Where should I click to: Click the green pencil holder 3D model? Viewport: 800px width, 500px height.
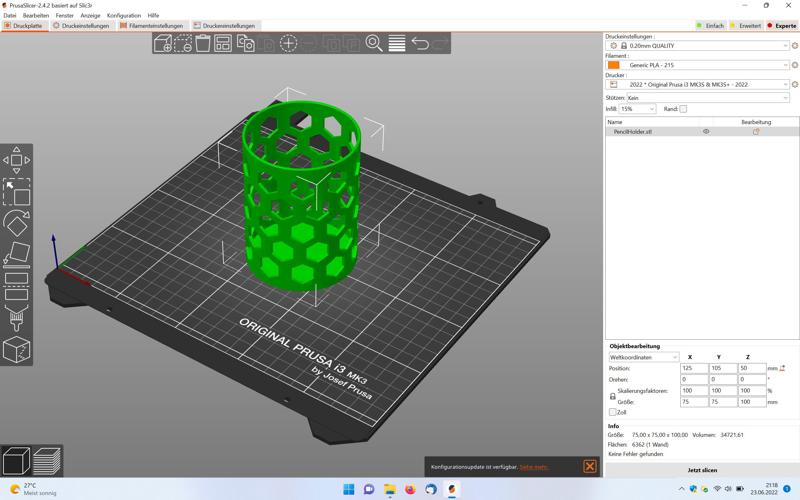tap(302, 196)
